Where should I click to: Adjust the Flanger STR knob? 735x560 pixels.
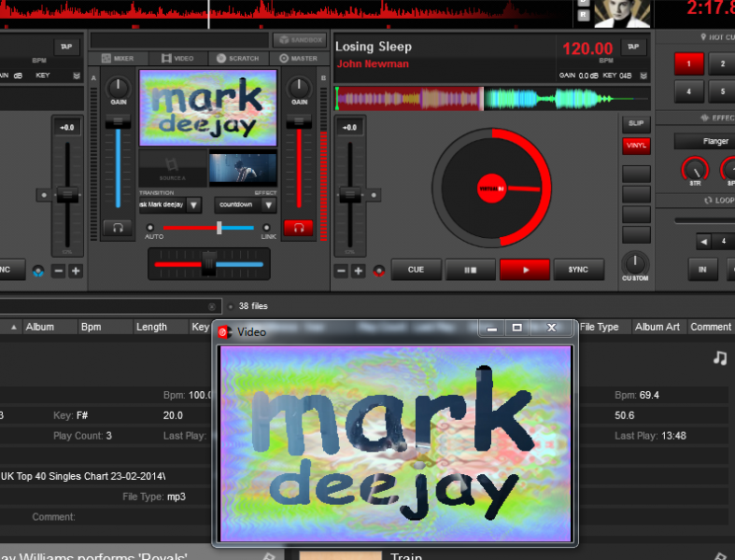[695, 169]
